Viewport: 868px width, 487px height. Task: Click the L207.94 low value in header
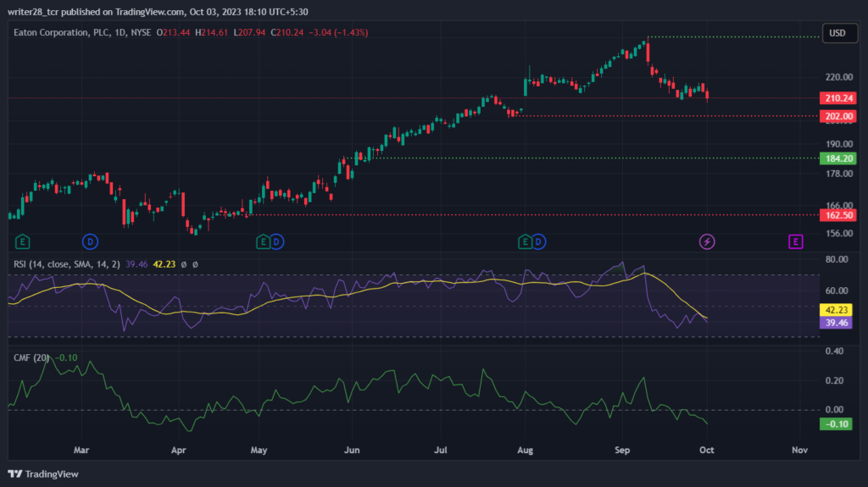point(249,33)
